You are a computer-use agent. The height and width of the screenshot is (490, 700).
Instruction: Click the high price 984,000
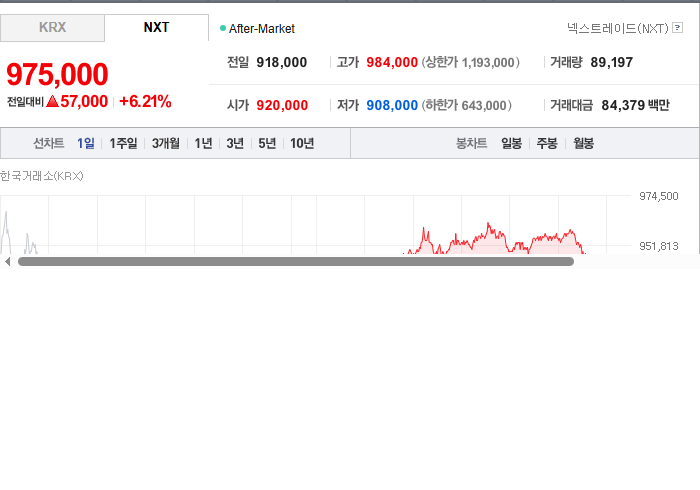392,62
